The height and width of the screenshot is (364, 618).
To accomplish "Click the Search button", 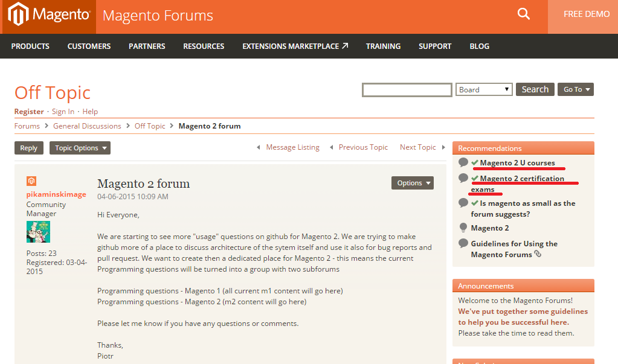I will click(535, 89).
